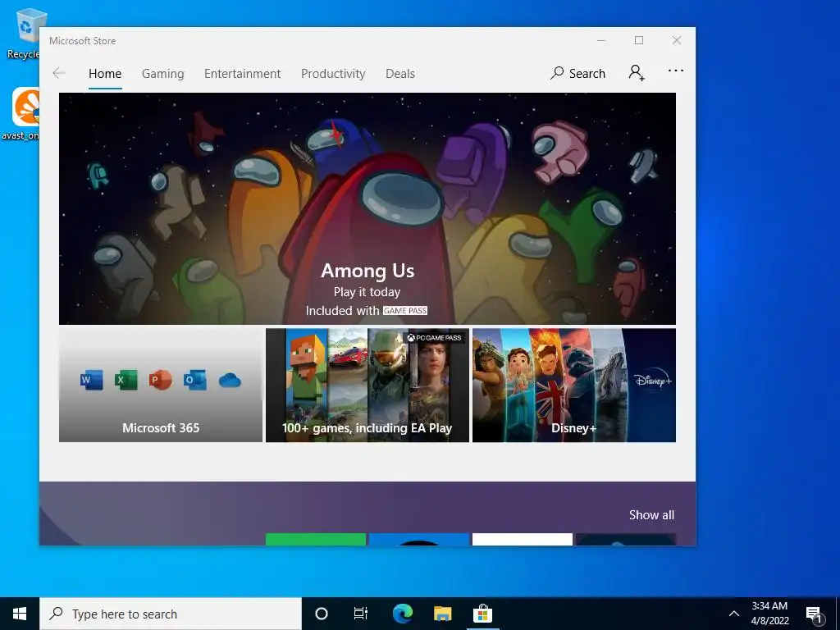Close the Microsoft Store window

point(677,41)
